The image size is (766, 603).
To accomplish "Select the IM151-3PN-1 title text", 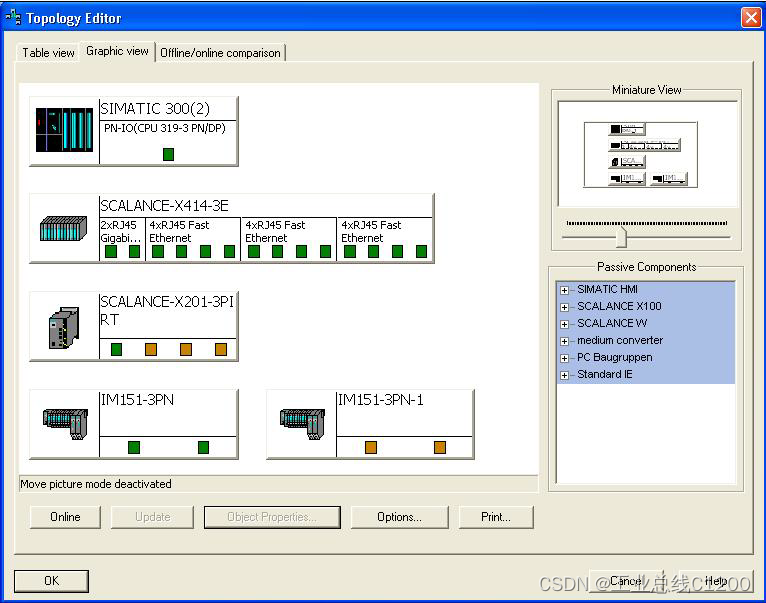I will tap(381, 400).
